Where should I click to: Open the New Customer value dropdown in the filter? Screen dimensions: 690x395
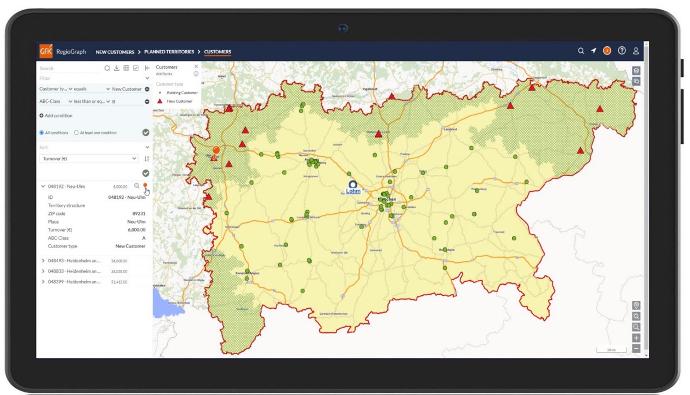pyautogui.click(x=126, y=89)
